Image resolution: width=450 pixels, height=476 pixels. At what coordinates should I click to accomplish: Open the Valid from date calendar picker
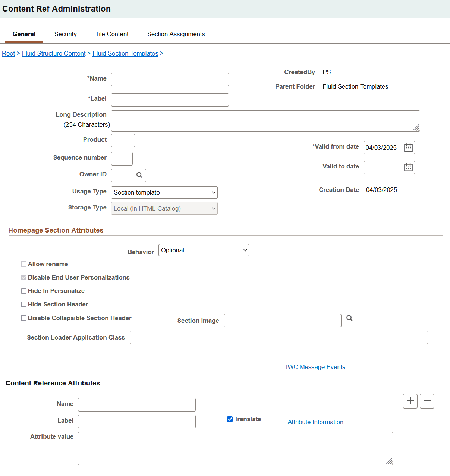[408, 148]
